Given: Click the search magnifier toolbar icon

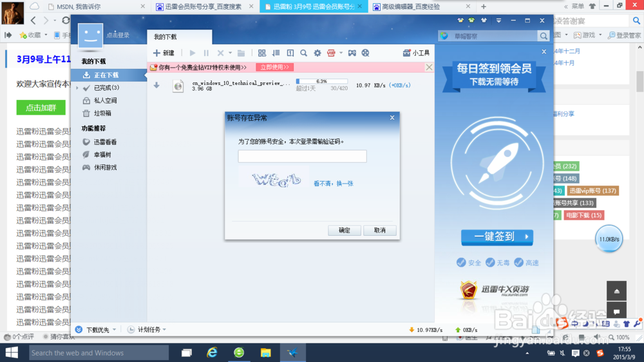Looking at the screenshot, I should click(303, 53).
